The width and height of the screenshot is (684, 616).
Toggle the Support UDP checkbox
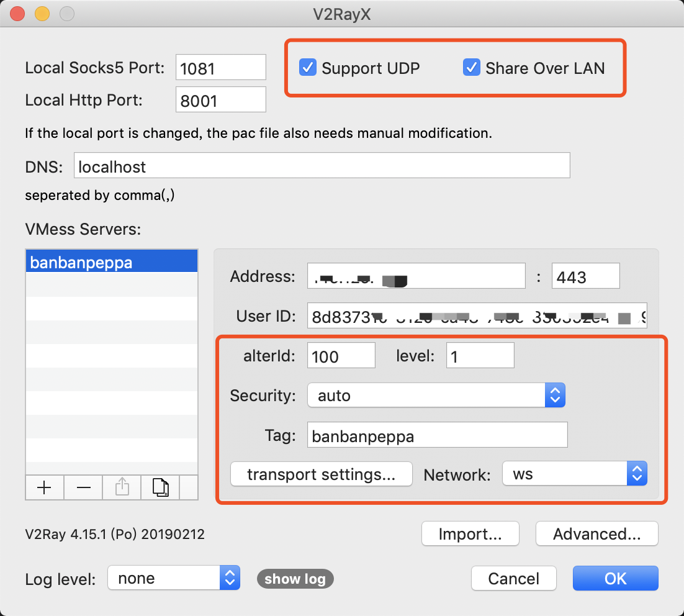(x=308, y=68)
